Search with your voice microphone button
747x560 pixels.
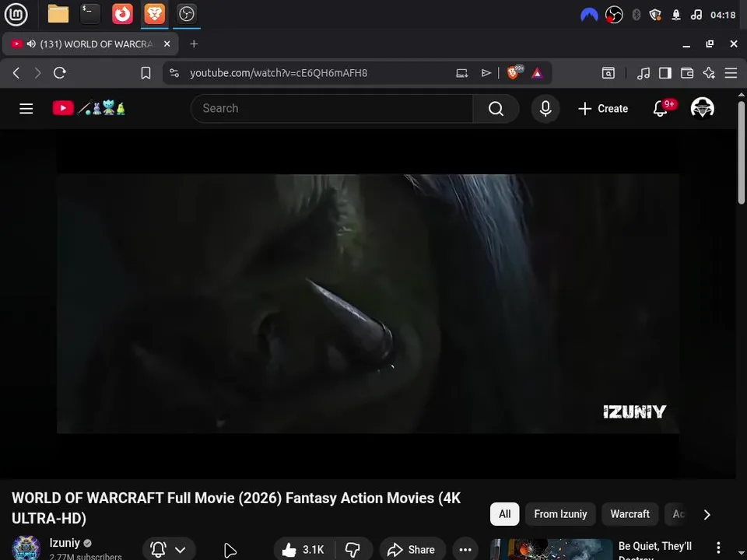545,109
